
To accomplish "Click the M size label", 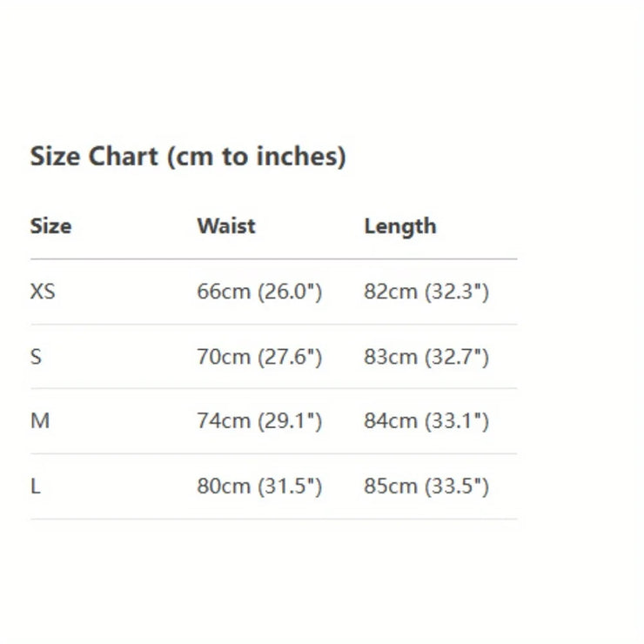I will click(x=40, y=421).
